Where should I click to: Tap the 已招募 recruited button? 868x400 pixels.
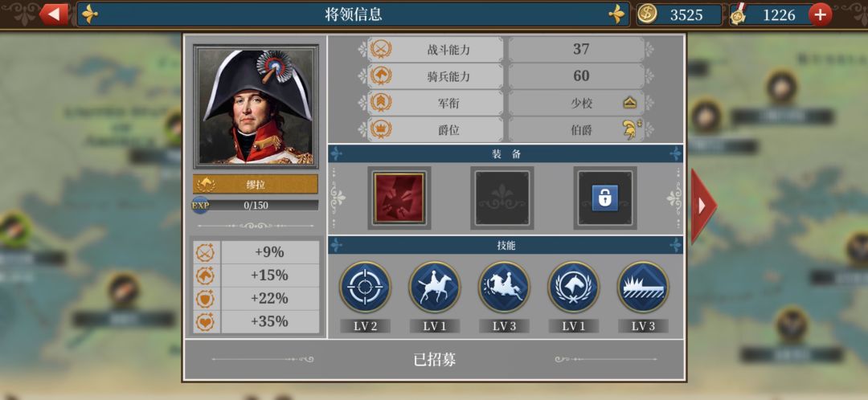(435, 360)
